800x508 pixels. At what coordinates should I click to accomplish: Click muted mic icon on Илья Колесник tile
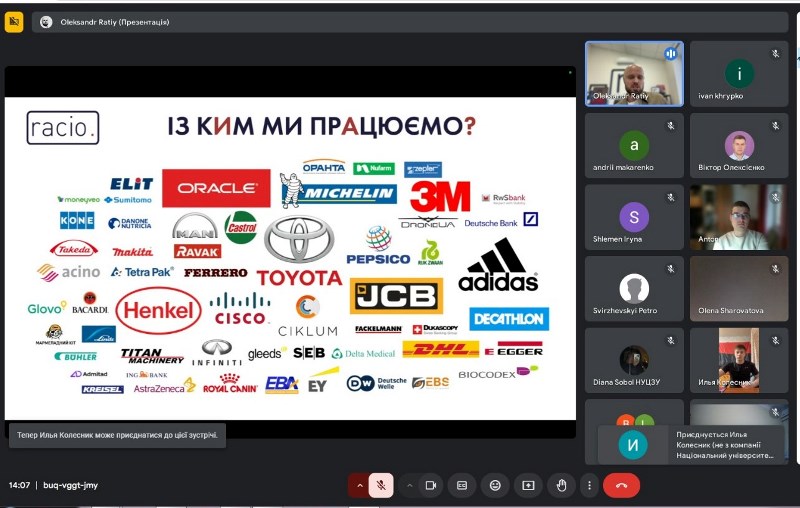click(x=775, y=340)
